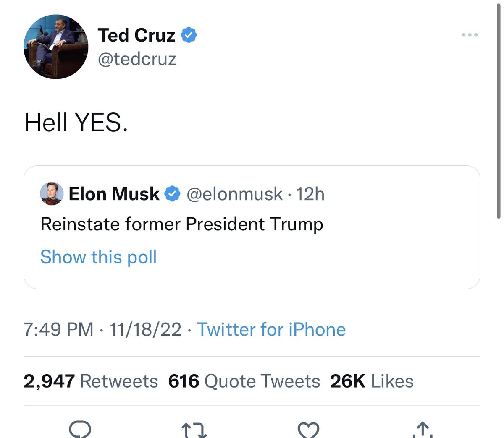Go to the @tedcruz handle
This screenshot has width=504, height=438.
point(137,59)
